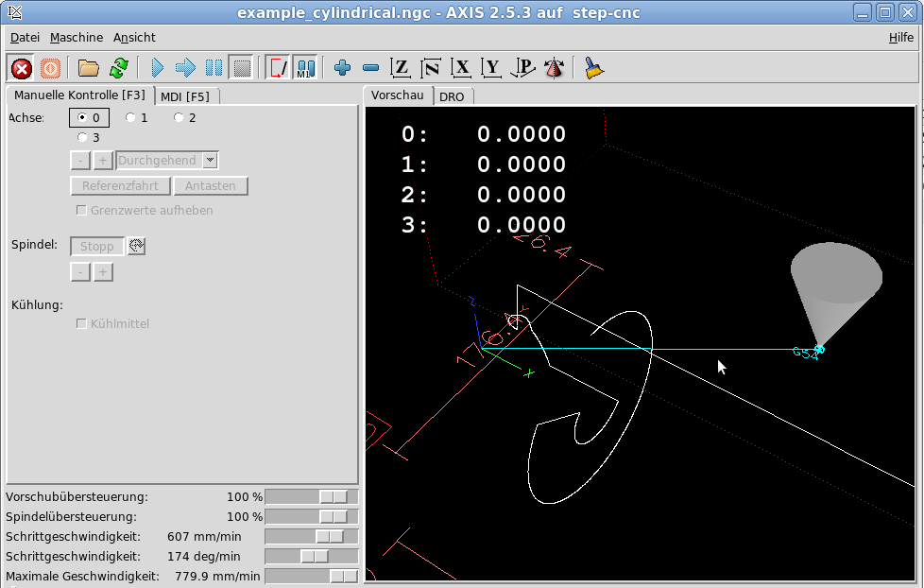Viewport: 924px width, 588px height.
Task: Switch to rotated Z view
Action: 431,68
